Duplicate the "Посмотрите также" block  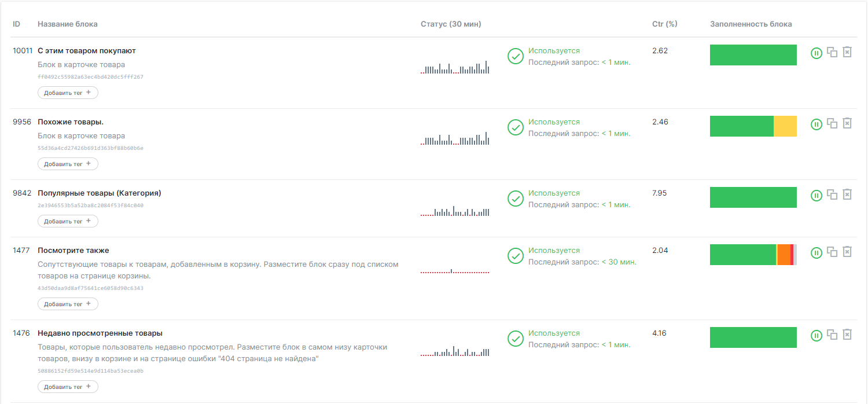(832, 252)
